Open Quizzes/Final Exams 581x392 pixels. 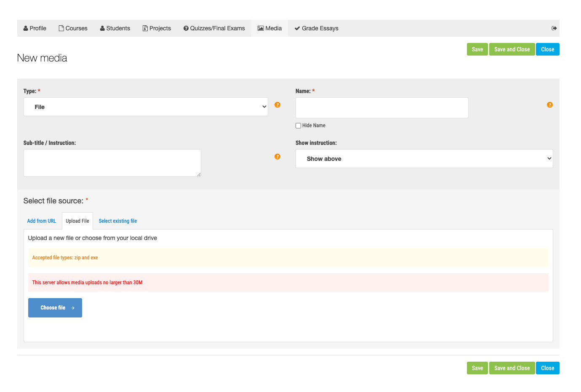coord(214,28)
